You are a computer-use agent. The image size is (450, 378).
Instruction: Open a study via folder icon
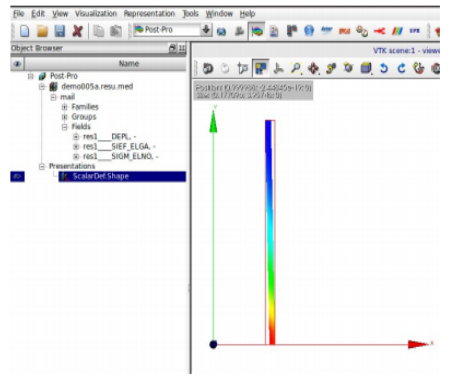pos(42,31)
